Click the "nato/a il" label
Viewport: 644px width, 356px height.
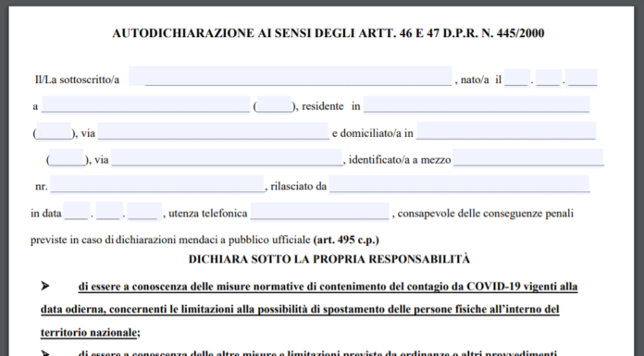coord(481,80)
